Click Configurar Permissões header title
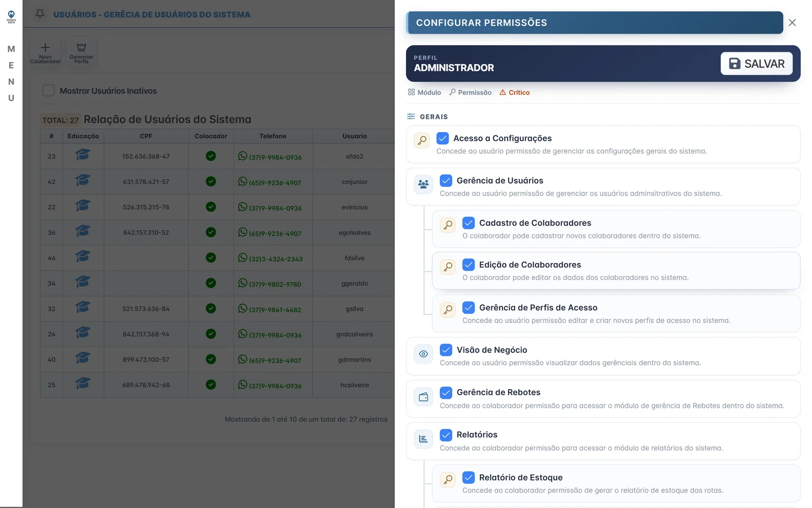 (x=482, y=23)
